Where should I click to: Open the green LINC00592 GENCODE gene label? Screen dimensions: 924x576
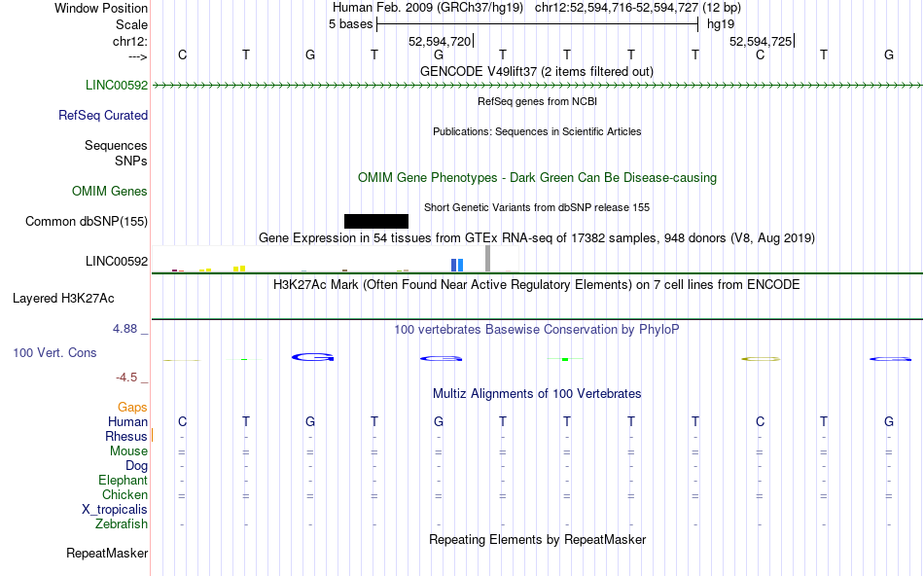[x=117, y=85]
